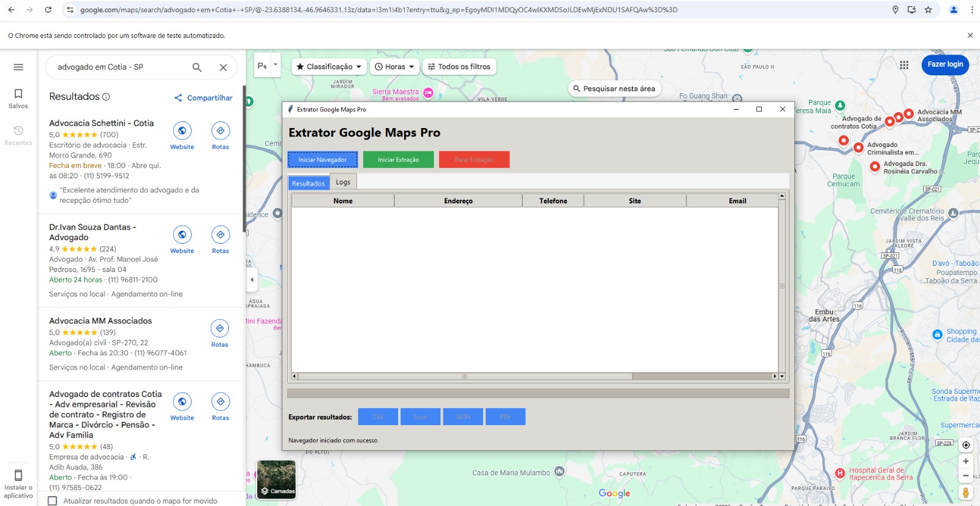
Task: Click the Street View pegman icon
Action: tap(966, 493)
